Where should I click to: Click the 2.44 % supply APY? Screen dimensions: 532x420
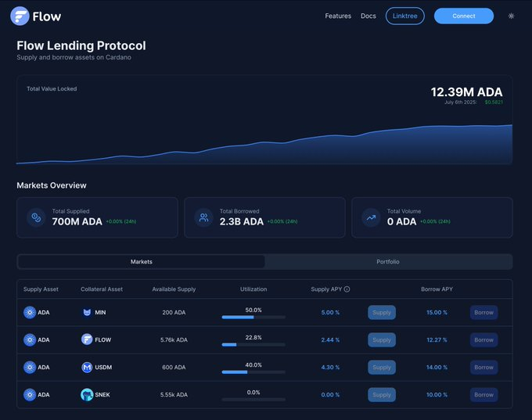(x=330, y=339)
